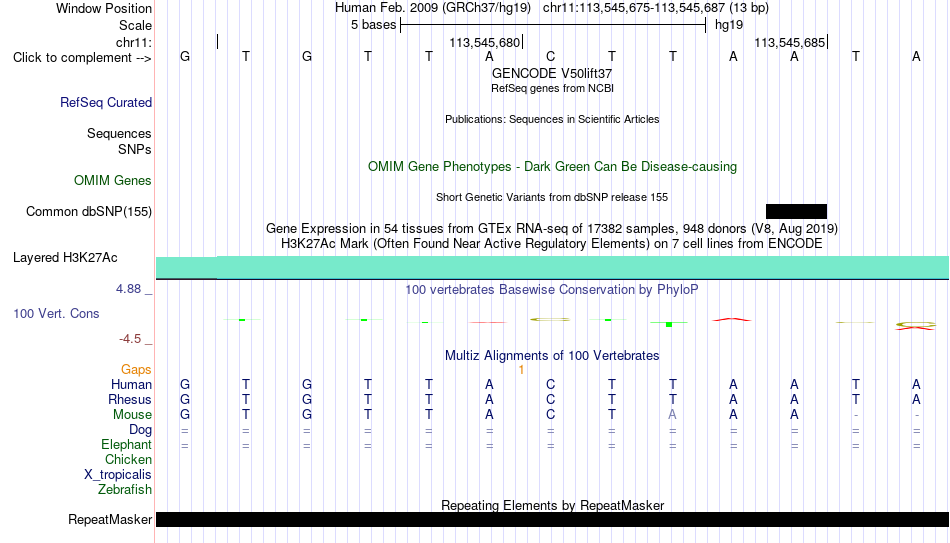Click 'Multiz Alignments of 100 Vertebrates' title
The width and height of the screenshot is (950, 543).
552,356
